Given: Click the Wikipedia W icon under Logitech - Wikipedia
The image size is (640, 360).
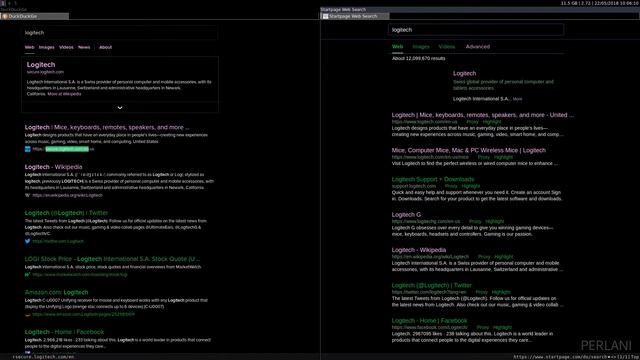Looking at the screenshot, I should (27, 195).
